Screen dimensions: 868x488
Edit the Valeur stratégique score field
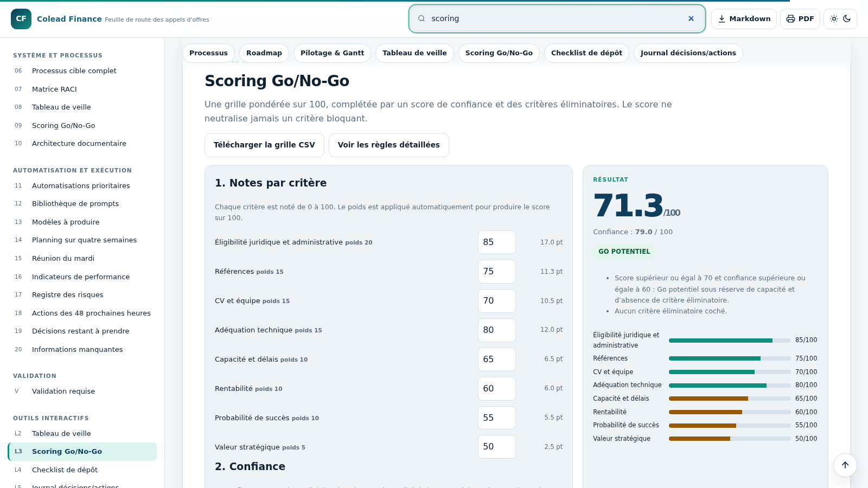coord(496,447)
